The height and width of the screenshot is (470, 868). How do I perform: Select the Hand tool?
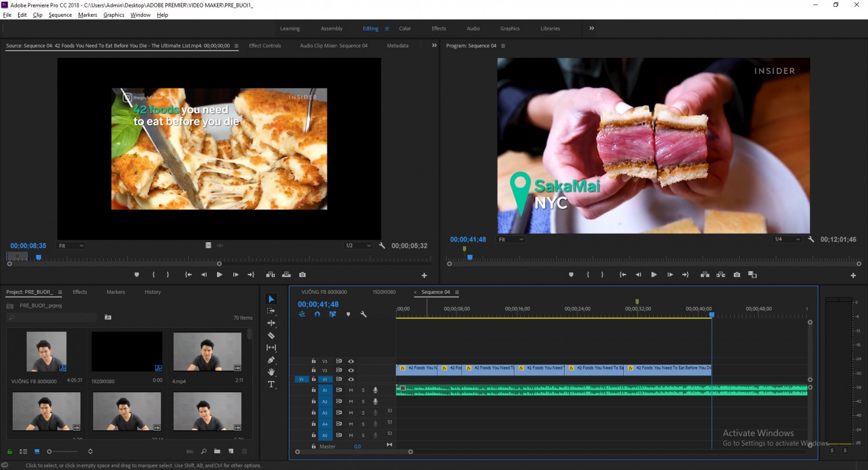click(271, 372)
